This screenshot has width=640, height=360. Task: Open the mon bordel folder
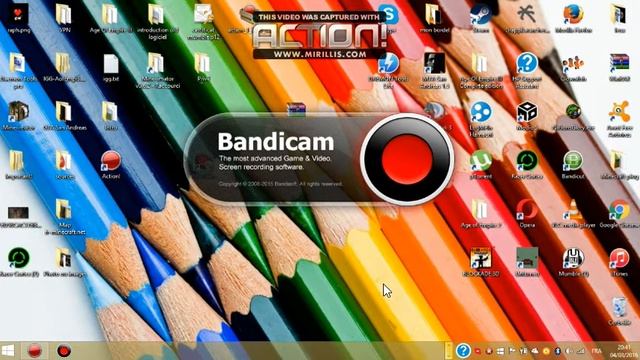(x=434, y=18)
